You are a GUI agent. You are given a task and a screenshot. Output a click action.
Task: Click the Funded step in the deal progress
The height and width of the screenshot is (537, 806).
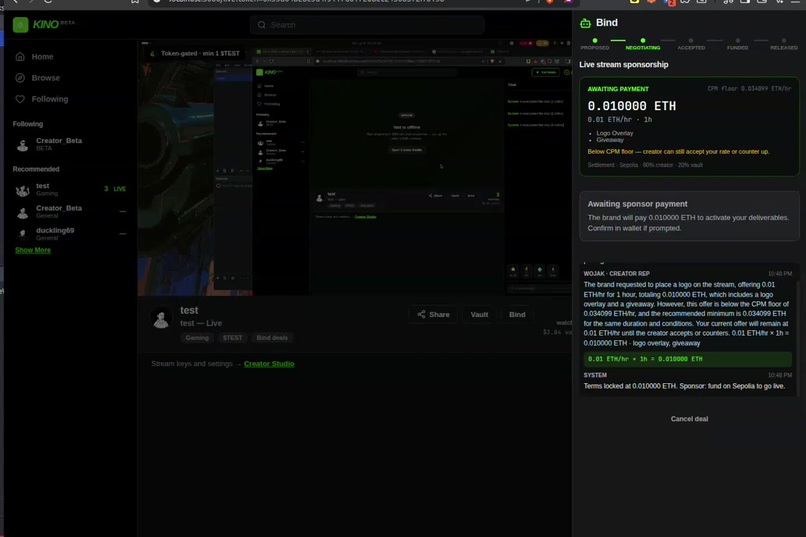click(737, 44)
